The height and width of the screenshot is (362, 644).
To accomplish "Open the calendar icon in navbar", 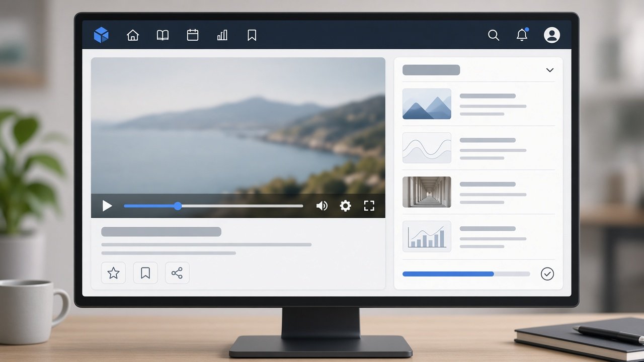I will click(193, 35).
